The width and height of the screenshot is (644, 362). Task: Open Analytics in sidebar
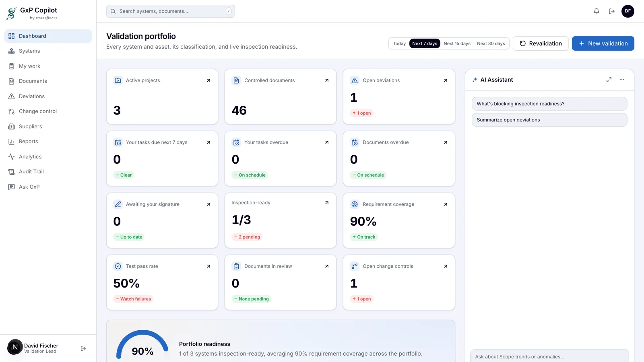48,156
